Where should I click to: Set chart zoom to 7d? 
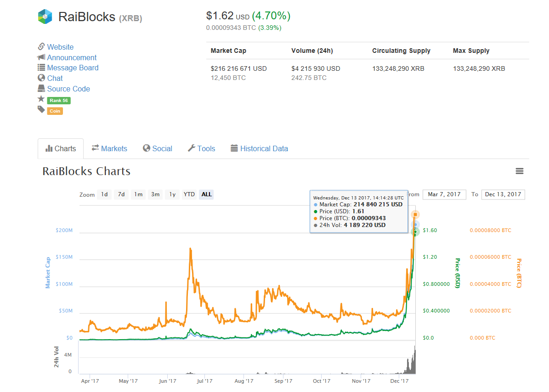[121, 194]
